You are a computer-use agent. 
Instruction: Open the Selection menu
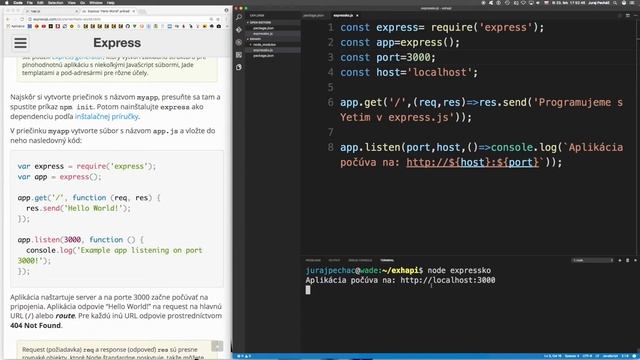(x=56, y=2)
